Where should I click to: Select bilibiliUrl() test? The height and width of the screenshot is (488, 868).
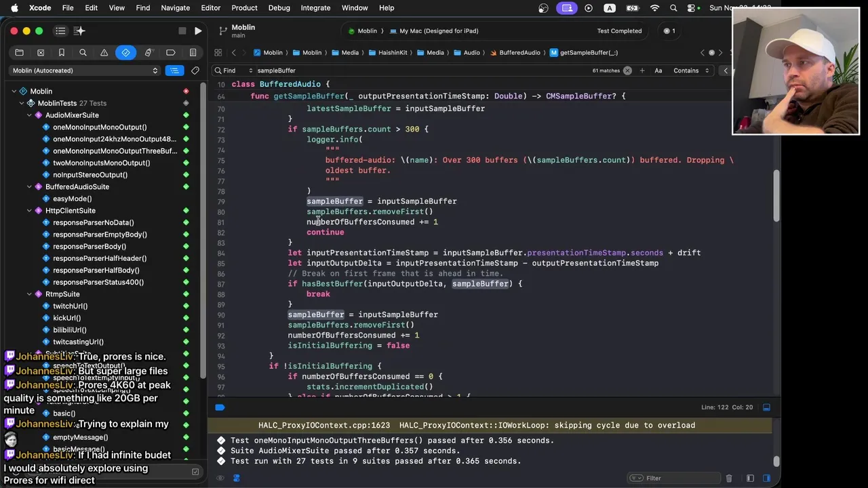click(x=69, y=330)
